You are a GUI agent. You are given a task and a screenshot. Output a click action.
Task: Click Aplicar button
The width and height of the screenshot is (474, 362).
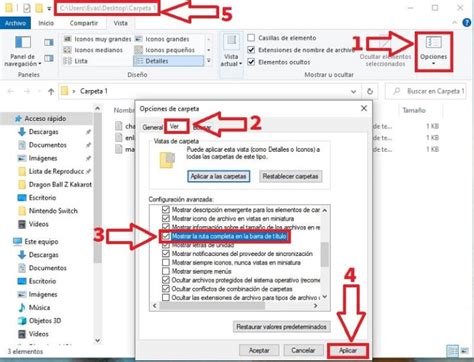(348, 350)
